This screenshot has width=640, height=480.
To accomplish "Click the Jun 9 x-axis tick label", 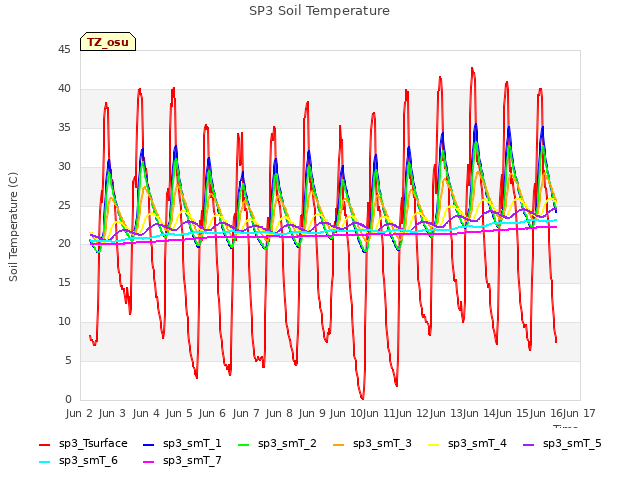I will 312,413.
